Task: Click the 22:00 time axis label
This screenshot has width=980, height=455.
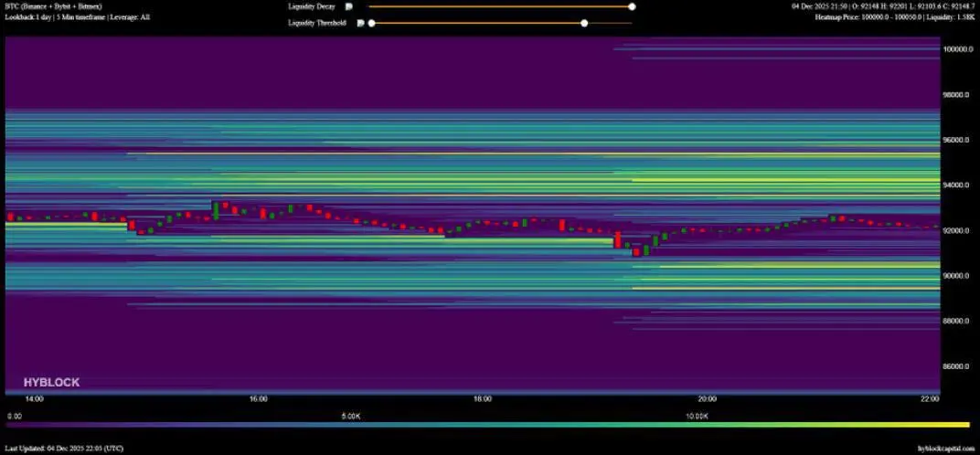Action: pyautogui.click(x=930, y=399)
